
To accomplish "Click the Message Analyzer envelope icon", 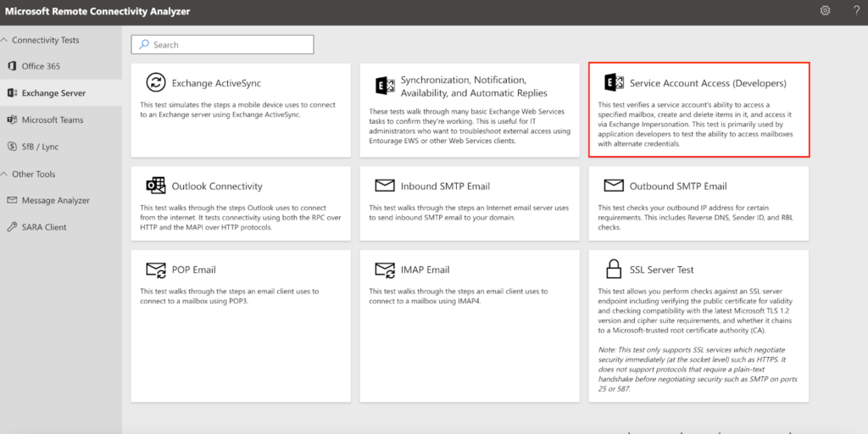I will pyautogui.click(x=12, y=200).
